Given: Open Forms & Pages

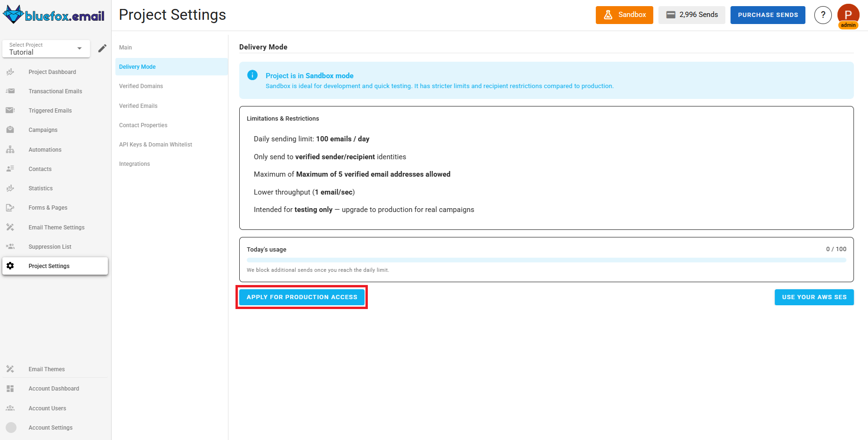Looking at the screenshot, I should pyautogui.click(x=48, y=207).
